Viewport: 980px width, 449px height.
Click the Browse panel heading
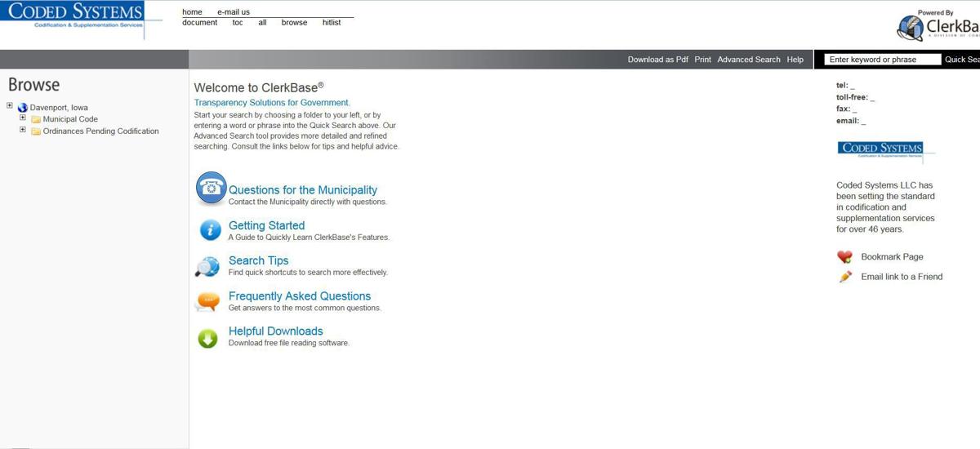click(33, 85)
